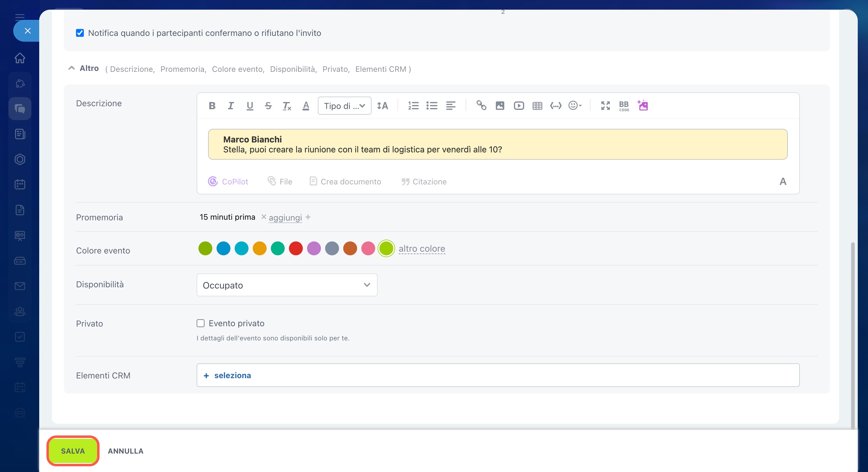The height and width of the screenshot is (472, 868).
Task: Click the numbered list icon
Action: click(x=413, y=106)
